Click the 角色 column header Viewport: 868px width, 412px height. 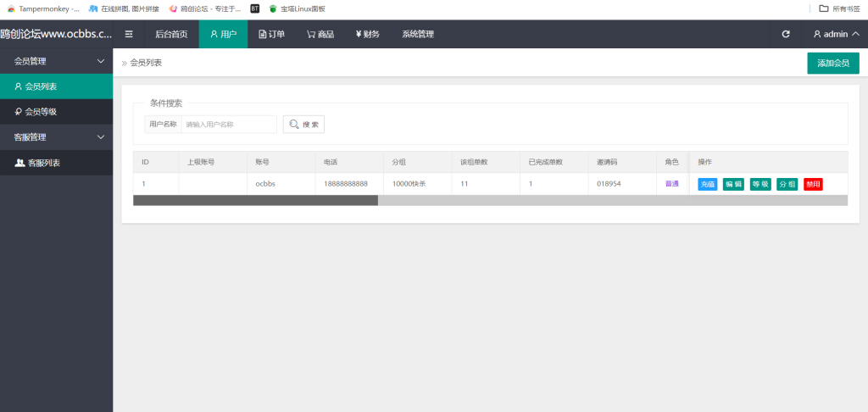pos(672,162)
